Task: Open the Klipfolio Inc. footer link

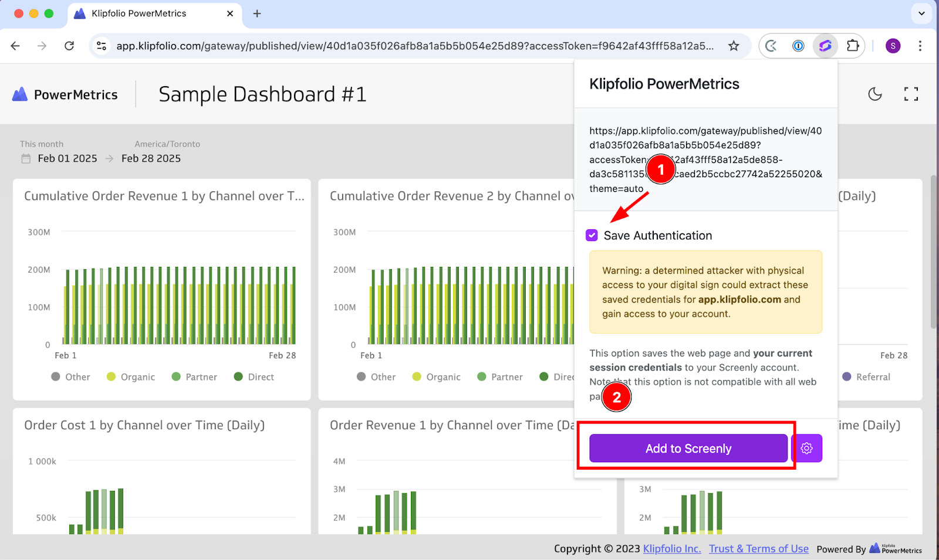Action: pos(672,549)
